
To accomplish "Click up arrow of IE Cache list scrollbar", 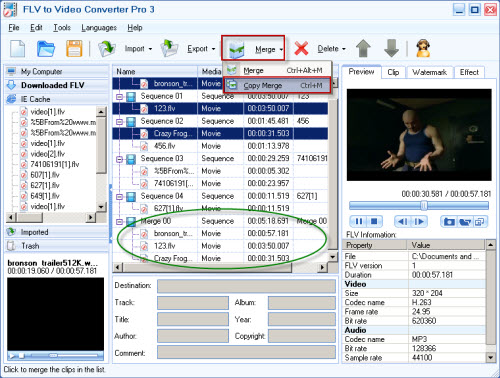I will (101, 111).
